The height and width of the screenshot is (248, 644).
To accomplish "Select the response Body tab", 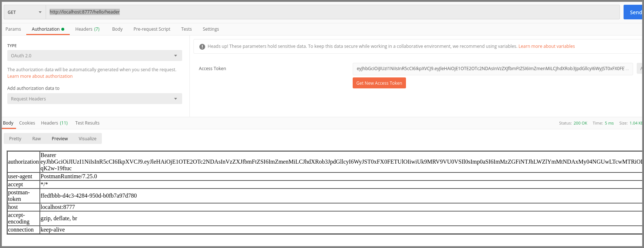I will [x=8, y=123].
